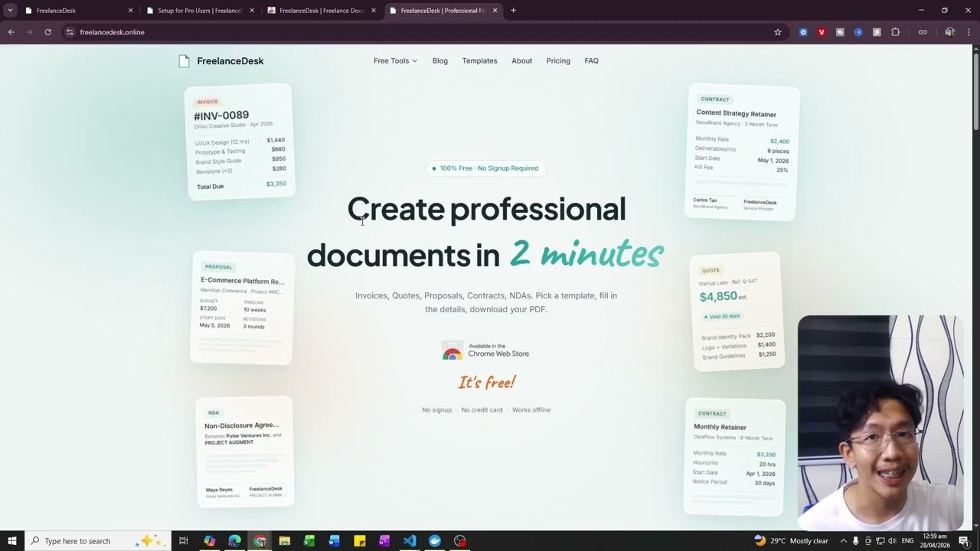The image size is (980, 551).
Task: Open the Windows Start menu
Action: pyautogui.click(x=12, y=541)
